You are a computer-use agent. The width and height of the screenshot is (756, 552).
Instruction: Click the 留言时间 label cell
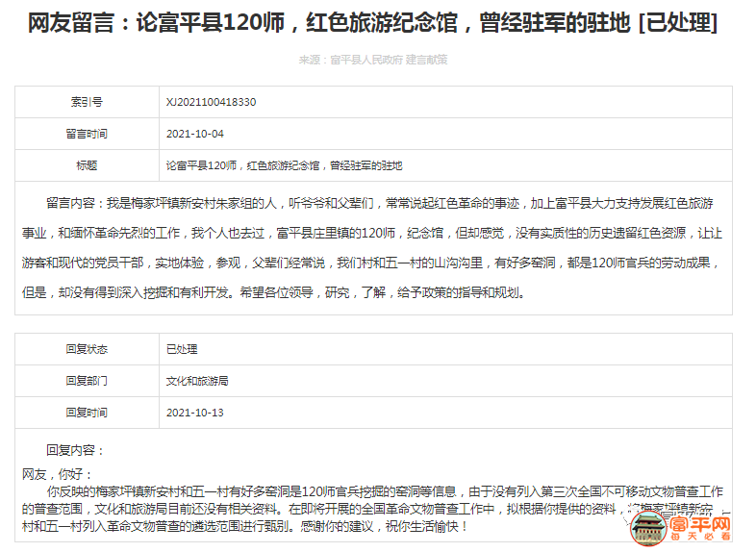click(87, 134)
